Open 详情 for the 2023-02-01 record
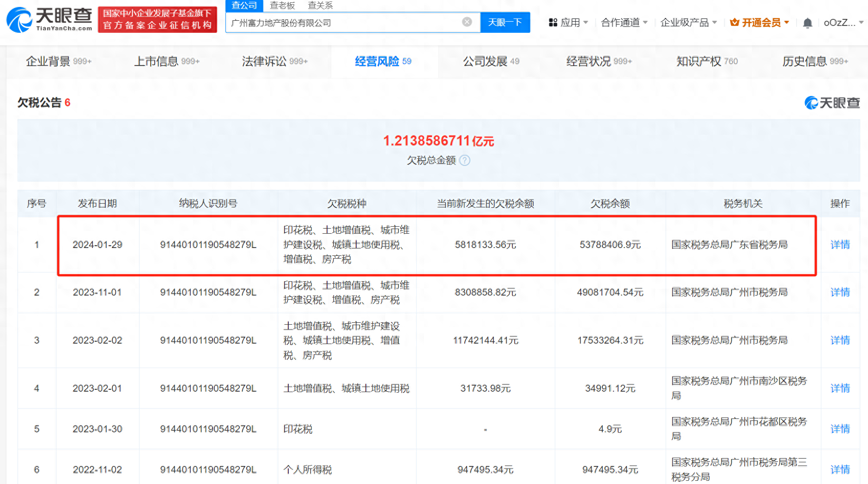 840,388
